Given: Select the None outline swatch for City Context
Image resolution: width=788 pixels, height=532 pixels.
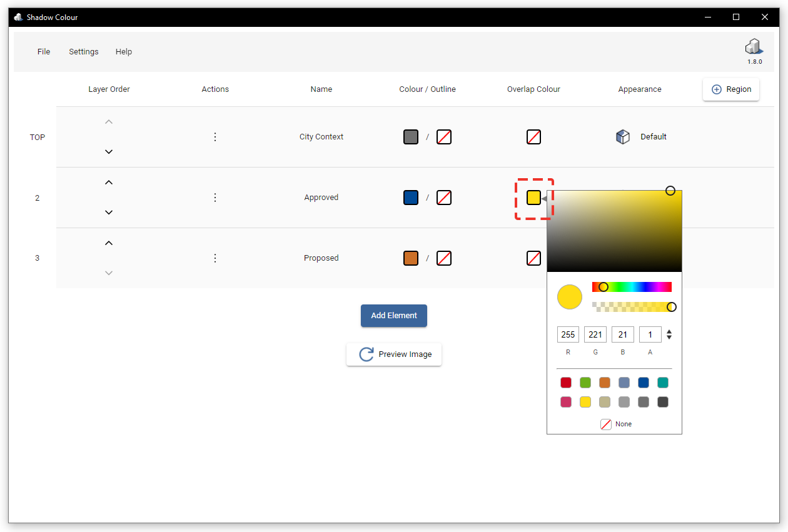Looking at the screenshot, I should click(443, 136).
